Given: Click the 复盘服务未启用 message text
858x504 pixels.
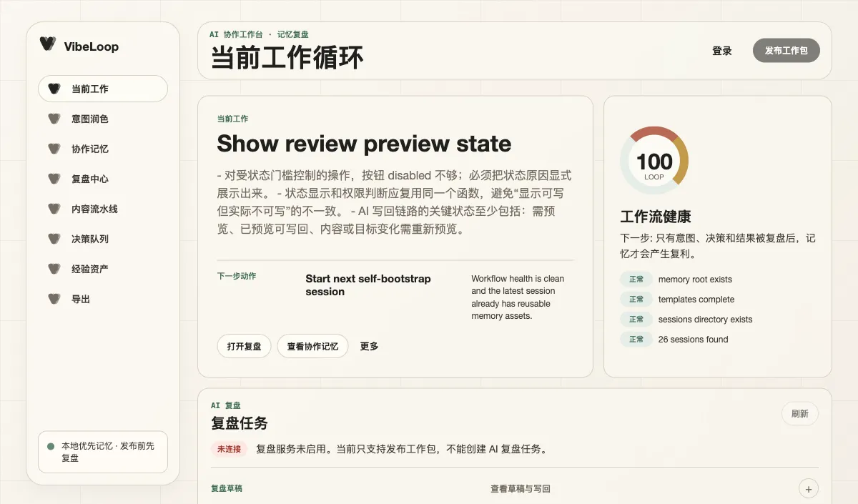Looking at the screenshot, I should point(402,450).
